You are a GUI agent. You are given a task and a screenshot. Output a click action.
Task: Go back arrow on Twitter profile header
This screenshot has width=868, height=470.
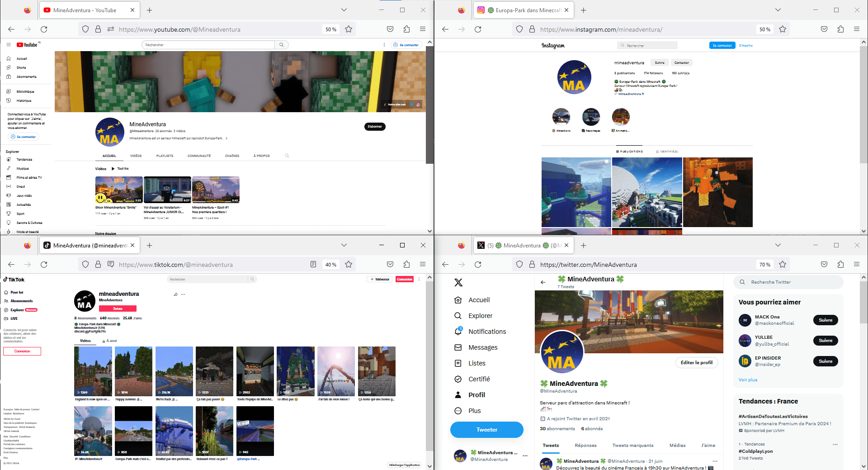coord(543,282)
